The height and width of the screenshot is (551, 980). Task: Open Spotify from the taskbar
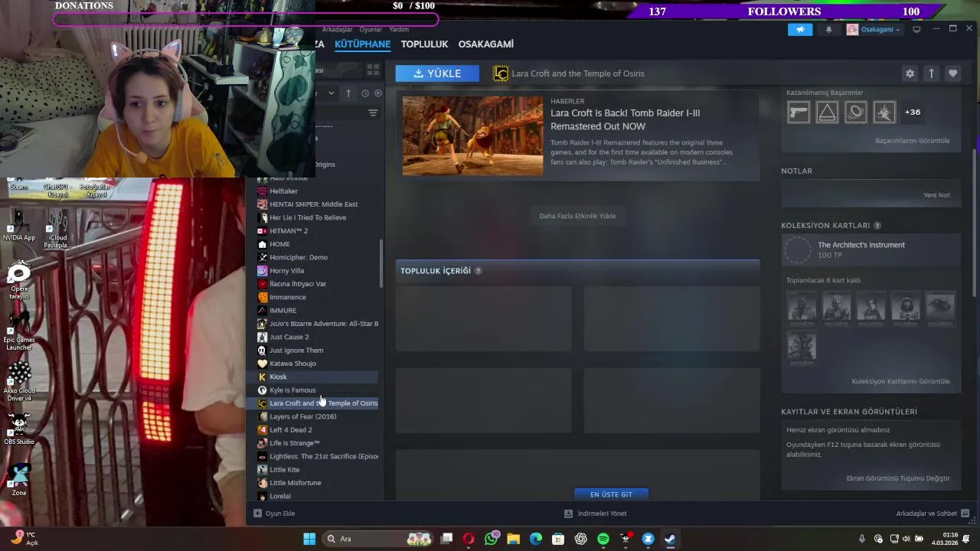(603, 539)
